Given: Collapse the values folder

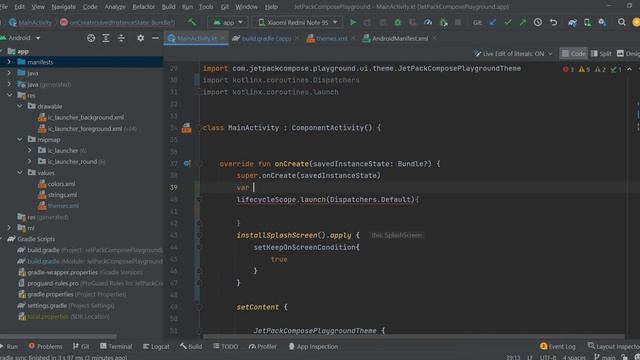Looking at the screenshot, I should click(x=20, y=173).
